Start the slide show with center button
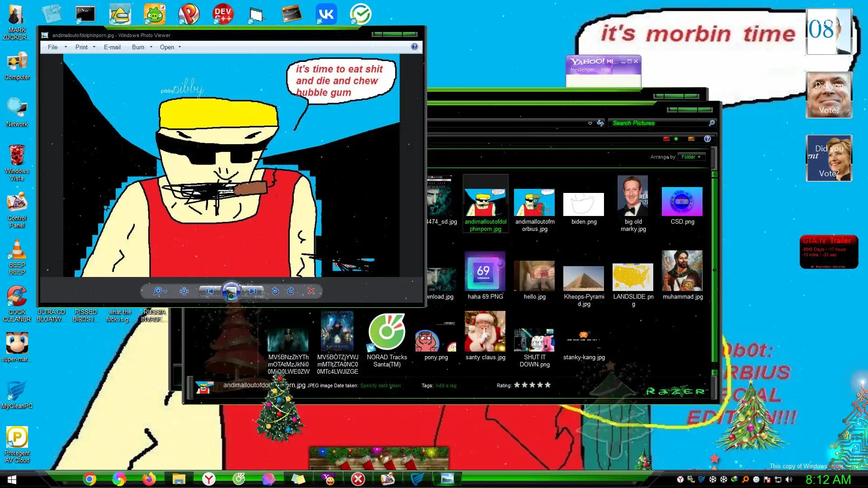 click(231, 291)
